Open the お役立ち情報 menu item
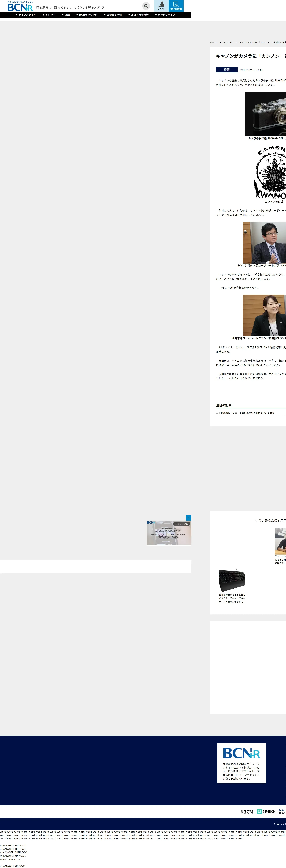Screen dimensions: 286x868 coord(113,15)
